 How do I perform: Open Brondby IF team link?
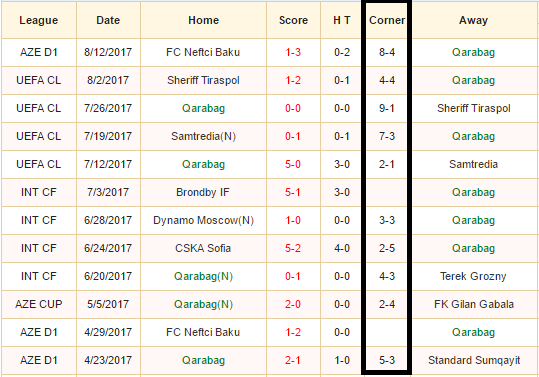coord(203,192)
